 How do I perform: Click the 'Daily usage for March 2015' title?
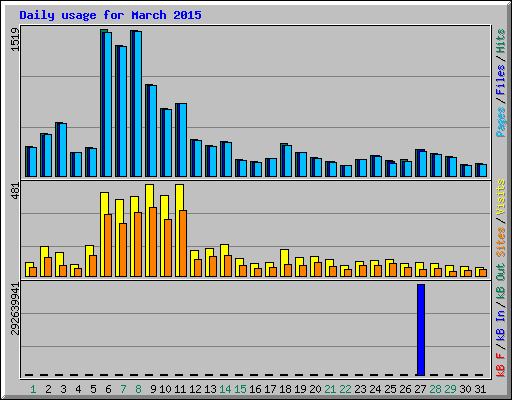coord(110,15)
